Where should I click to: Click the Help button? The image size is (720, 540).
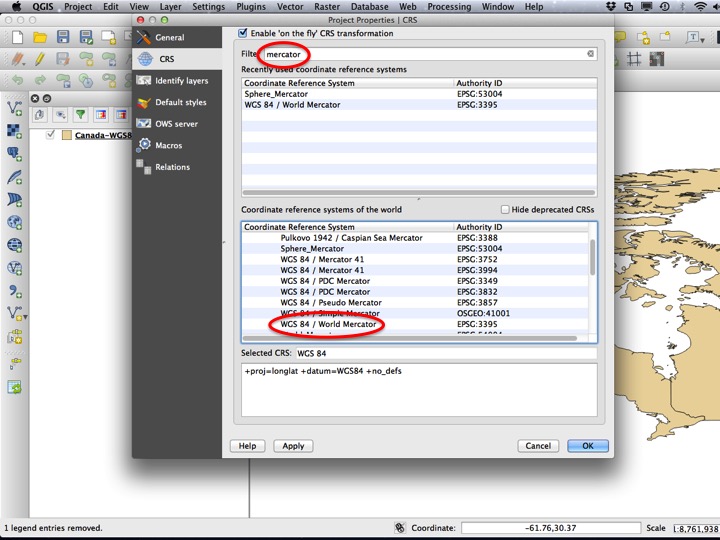click(x=247, y=445)
